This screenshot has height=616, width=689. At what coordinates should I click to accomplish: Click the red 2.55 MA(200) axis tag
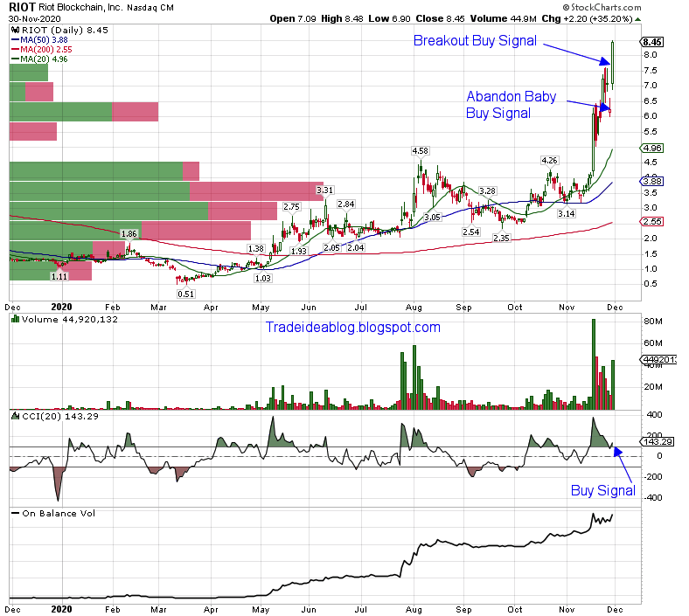click(652, 222)
